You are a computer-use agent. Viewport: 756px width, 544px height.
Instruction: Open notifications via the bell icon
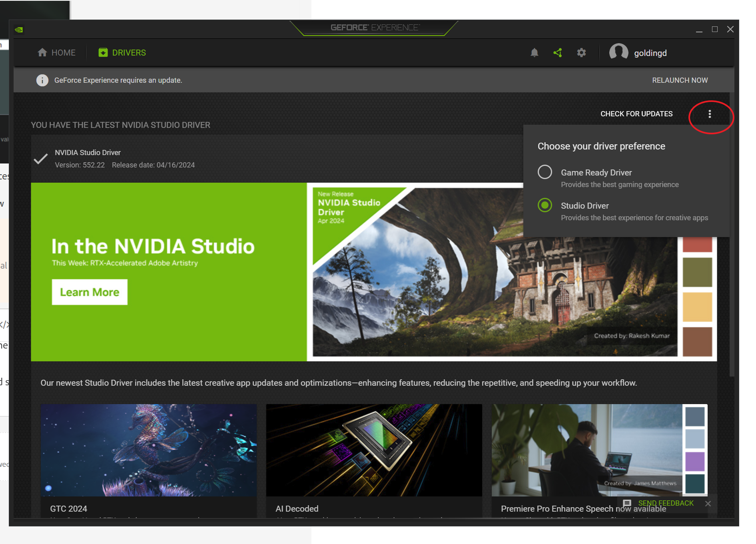tap(535, 52)
